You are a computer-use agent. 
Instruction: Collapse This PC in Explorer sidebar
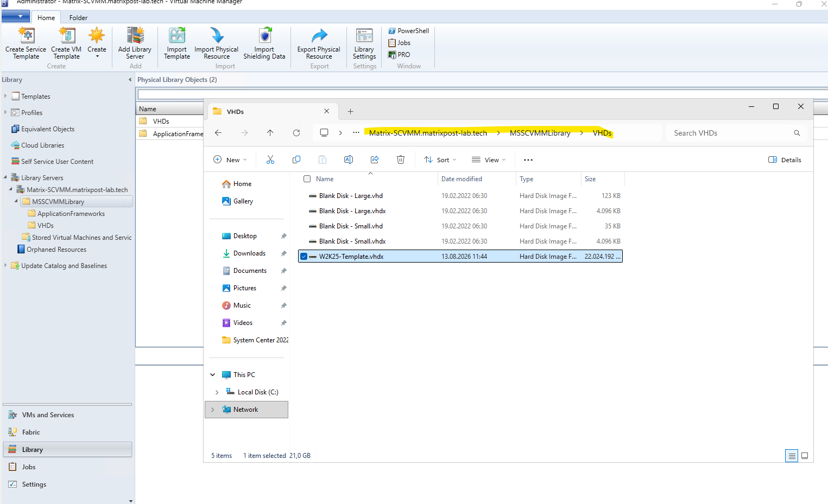click(213, 375)
